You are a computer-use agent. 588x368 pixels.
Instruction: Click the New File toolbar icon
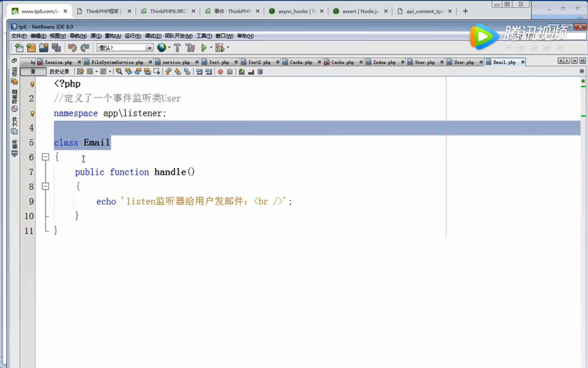[19, 48]
